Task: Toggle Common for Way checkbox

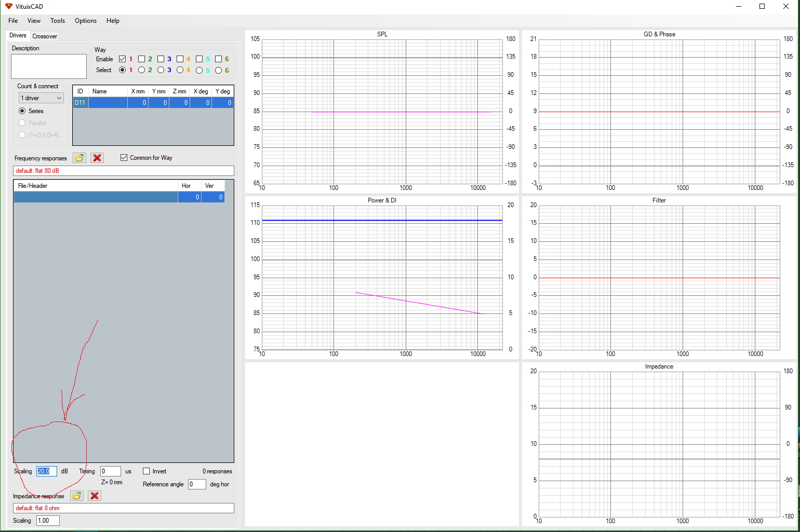Action: point(124,158)
